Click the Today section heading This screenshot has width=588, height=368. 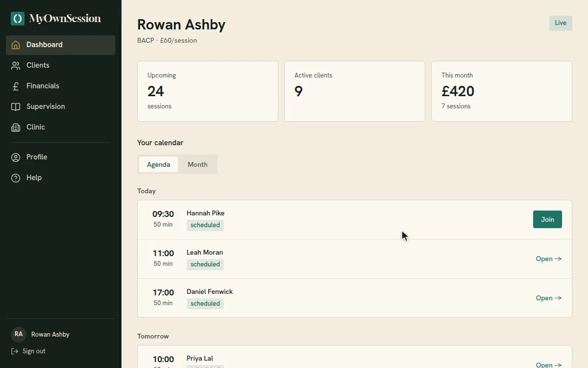(x=147, y=191)
